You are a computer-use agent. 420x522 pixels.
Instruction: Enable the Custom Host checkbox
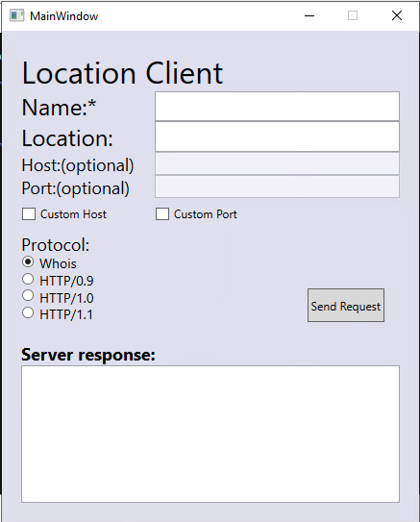coord(29,214)
